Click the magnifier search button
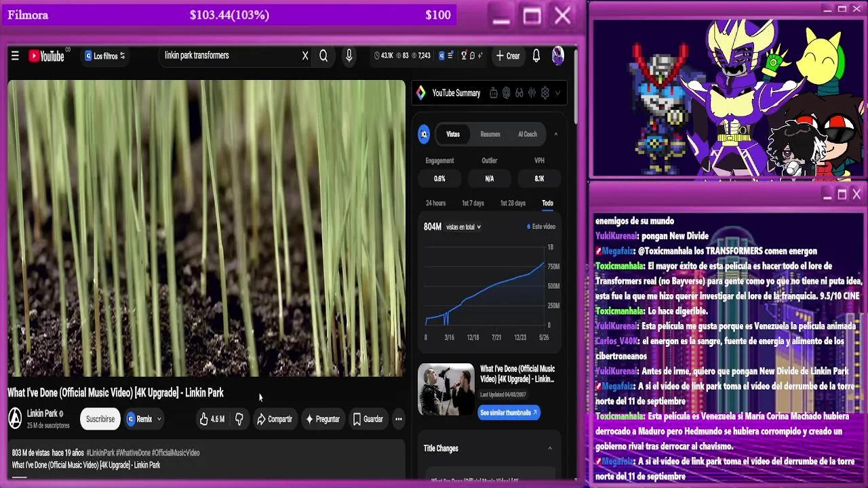Viewport: 868px width, 488px height. (x=323, y=56)
